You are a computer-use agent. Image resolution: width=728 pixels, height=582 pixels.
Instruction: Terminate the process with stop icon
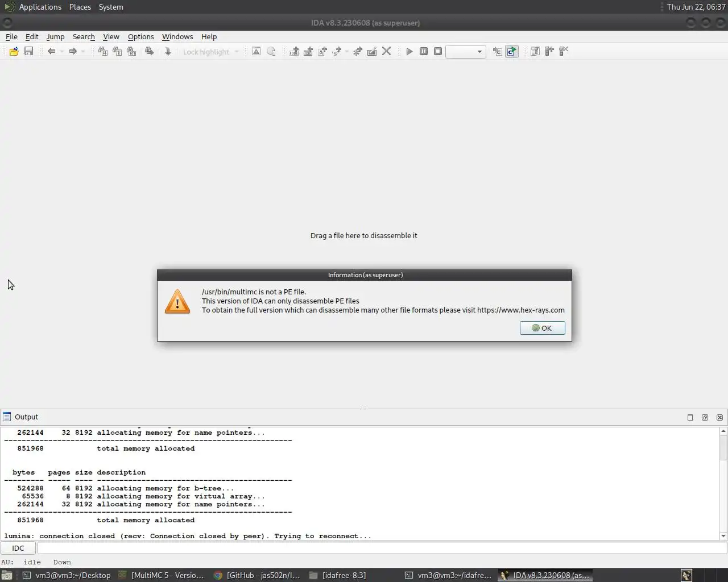click(x=438, y=51)
